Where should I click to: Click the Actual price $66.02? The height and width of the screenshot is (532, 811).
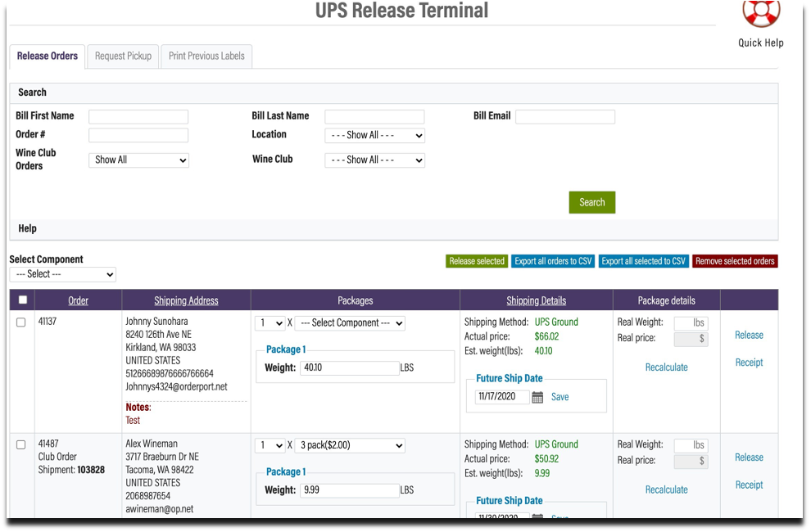pos(546,337)
